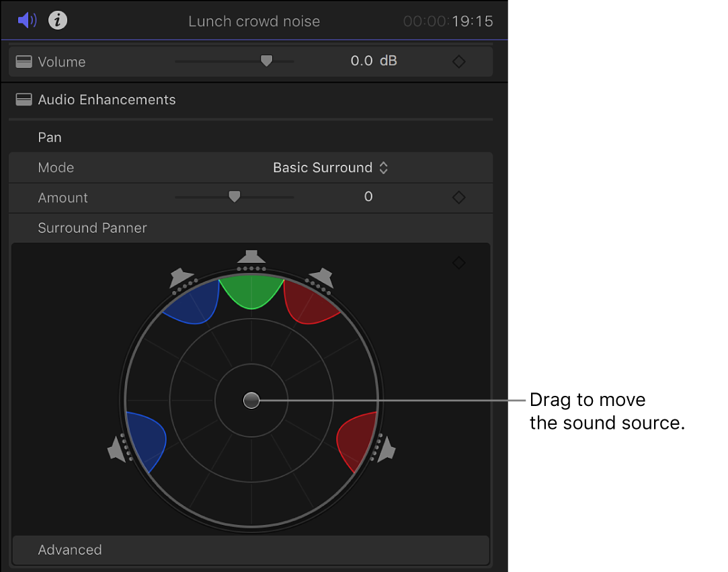Collapse the Surround Panner section header

coord(92,228)
